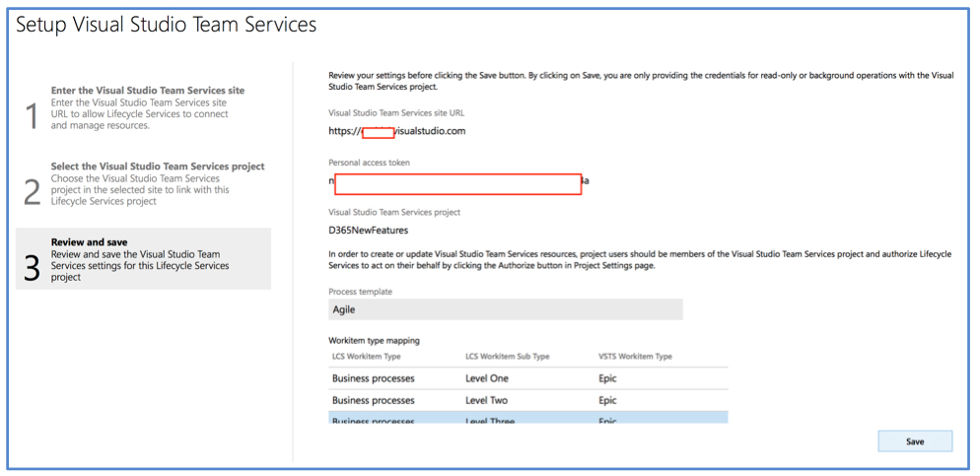Select the D365NewFeatures project name
This screenshot has height=476, width=980.
click(x=368, y=231)
